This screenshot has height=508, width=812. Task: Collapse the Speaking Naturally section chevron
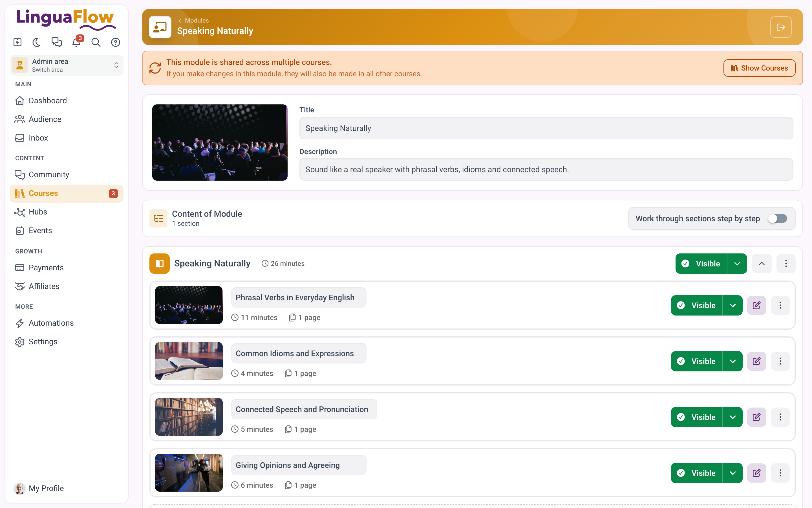pyautogui.click(x=762, y=264)
